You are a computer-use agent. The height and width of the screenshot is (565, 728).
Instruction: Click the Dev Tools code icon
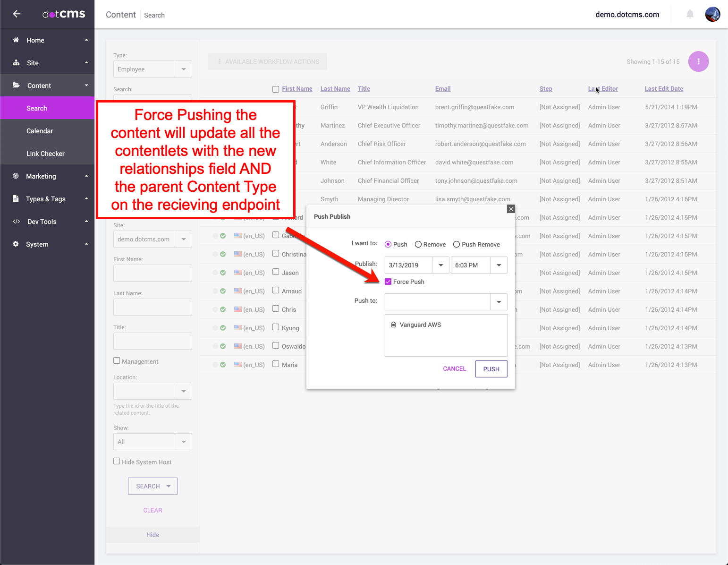16,222
